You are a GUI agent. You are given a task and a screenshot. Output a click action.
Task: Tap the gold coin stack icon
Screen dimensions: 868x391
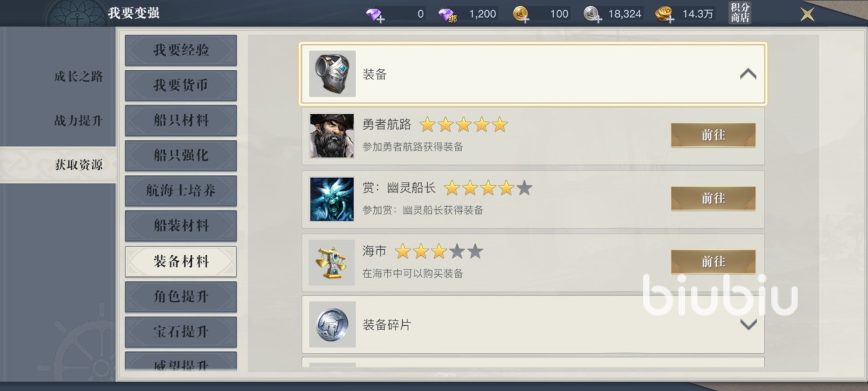click(665, 14)
